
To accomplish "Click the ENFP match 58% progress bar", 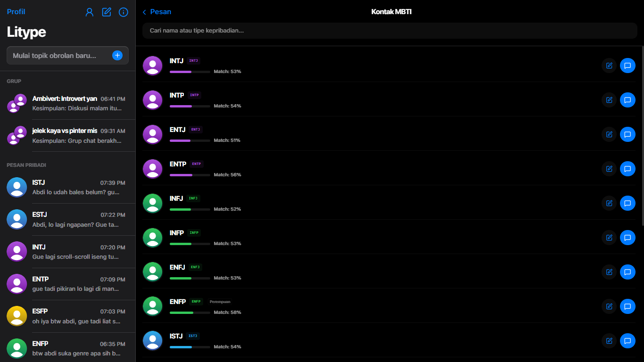I will coord(190,313).
